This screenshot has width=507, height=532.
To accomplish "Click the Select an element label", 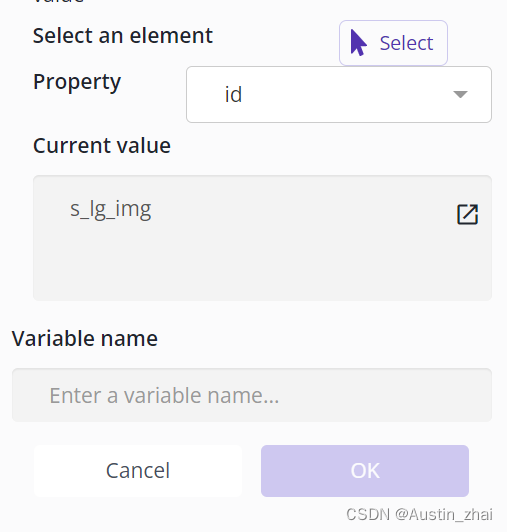I will tap(123, 36).
